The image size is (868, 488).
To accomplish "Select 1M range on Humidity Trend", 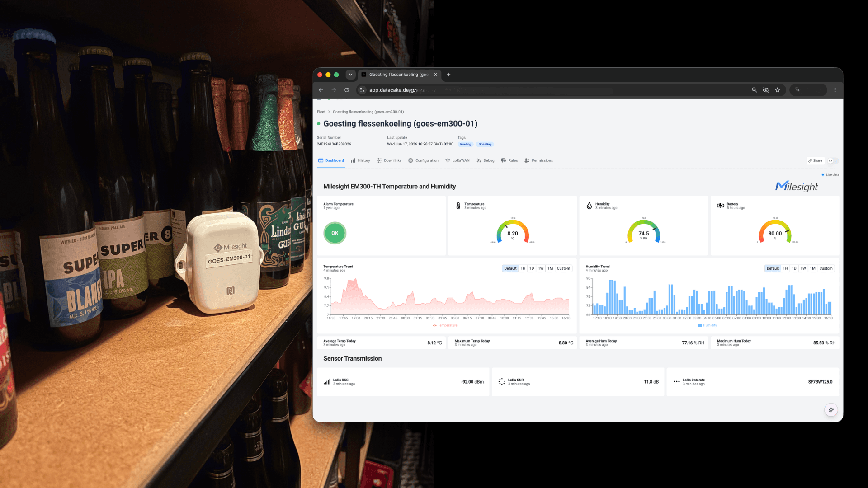I will [x=813, y=268].
